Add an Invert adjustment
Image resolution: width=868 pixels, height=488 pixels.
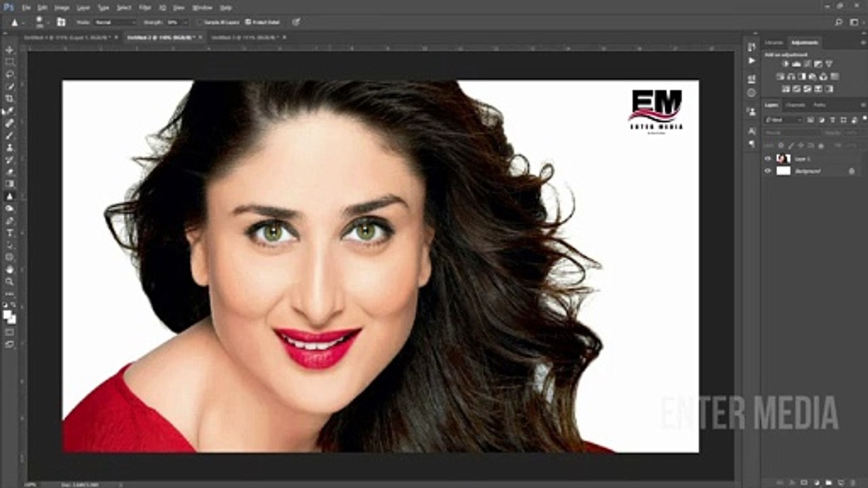point(785,89)
